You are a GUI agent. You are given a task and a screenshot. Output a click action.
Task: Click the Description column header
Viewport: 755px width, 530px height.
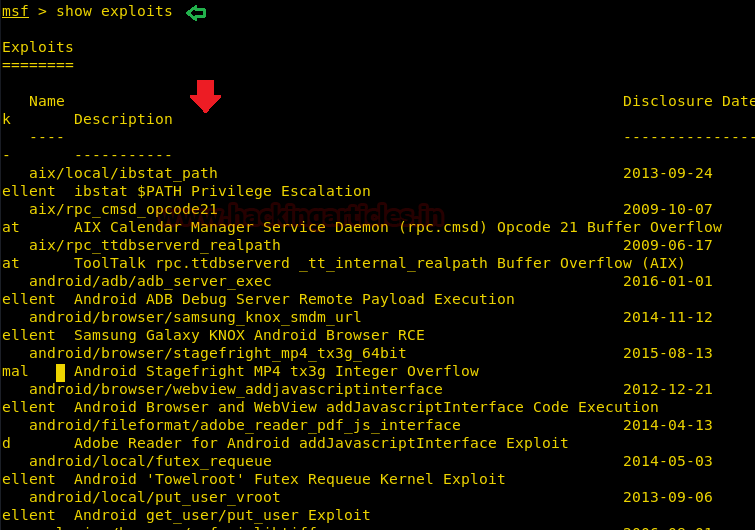123,119
